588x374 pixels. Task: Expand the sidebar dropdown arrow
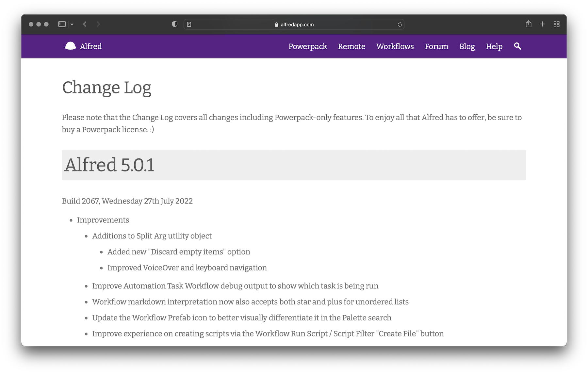tap(72, 24)
